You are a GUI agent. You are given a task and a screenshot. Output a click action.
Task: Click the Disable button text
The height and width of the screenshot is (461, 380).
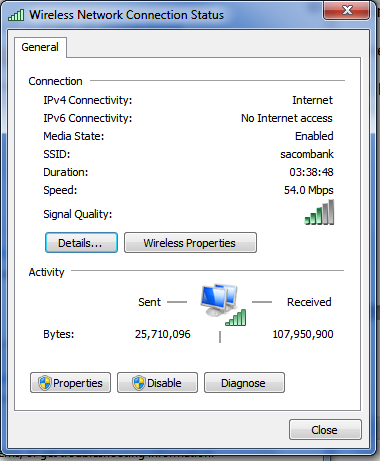[x=164, y=383]
